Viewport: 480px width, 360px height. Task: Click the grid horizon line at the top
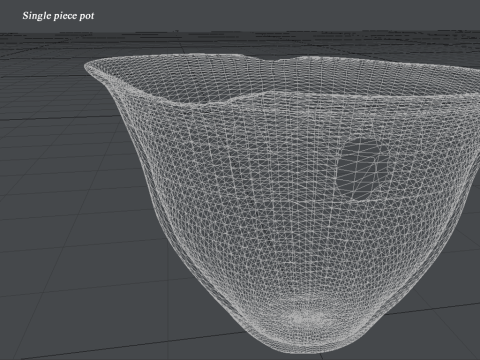tap(240, 32)
